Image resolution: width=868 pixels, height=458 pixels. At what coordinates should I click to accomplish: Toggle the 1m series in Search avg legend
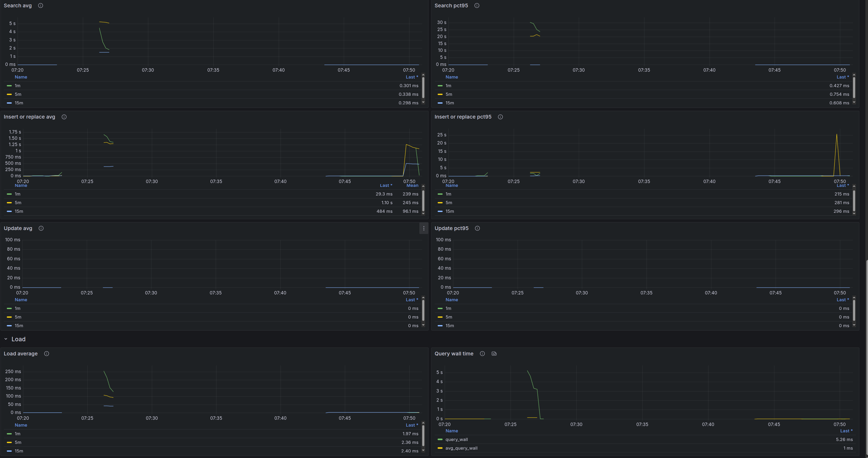click(x=18, y=86)
